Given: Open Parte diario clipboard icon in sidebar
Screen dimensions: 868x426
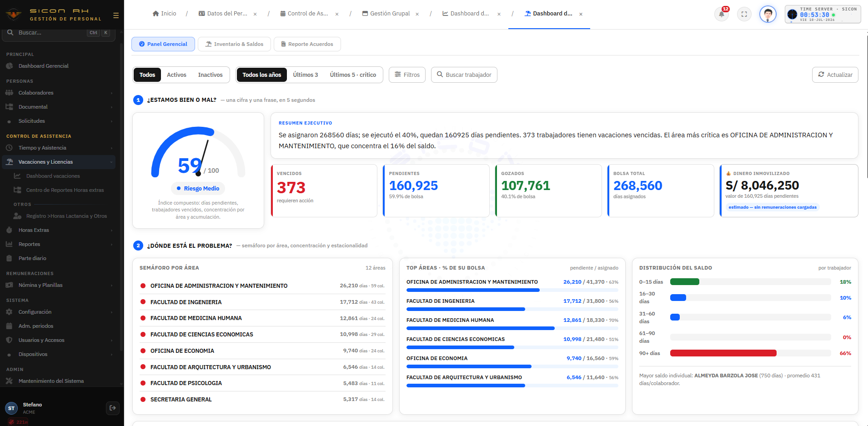Looking at the screenshot, I should 9,258.
